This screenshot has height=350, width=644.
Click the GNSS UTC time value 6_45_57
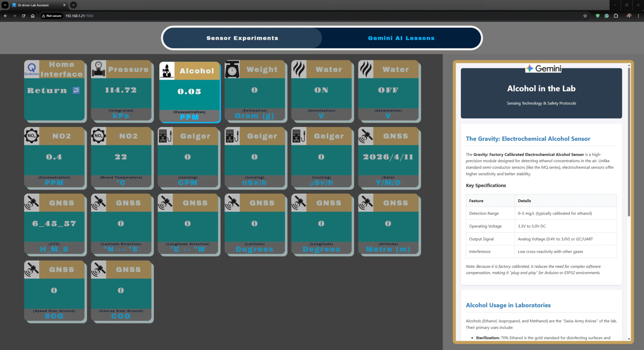tap(54, 224)
